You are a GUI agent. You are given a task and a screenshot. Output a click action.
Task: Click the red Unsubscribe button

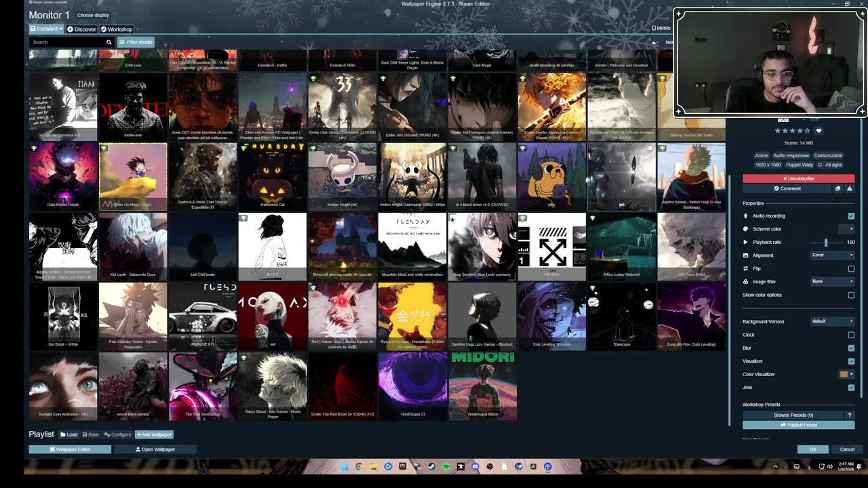[798, 179]
